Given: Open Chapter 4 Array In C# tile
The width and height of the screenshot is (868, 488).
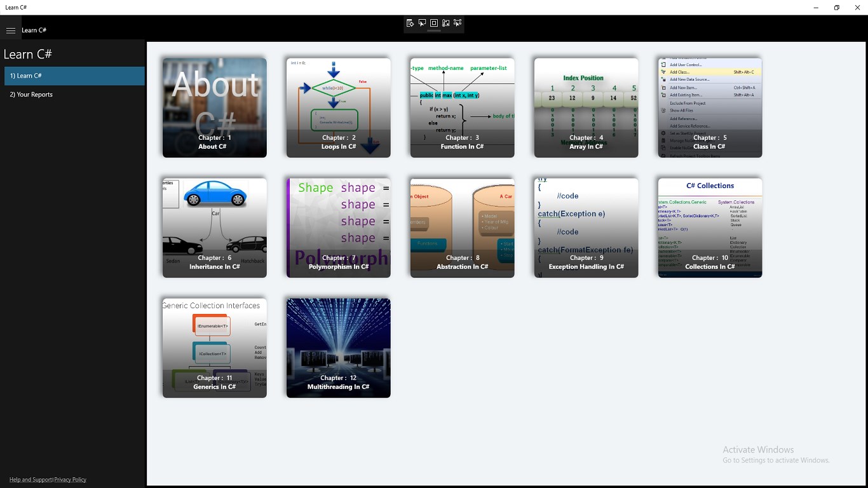Looking at the screenshot, I should point(587,107).
